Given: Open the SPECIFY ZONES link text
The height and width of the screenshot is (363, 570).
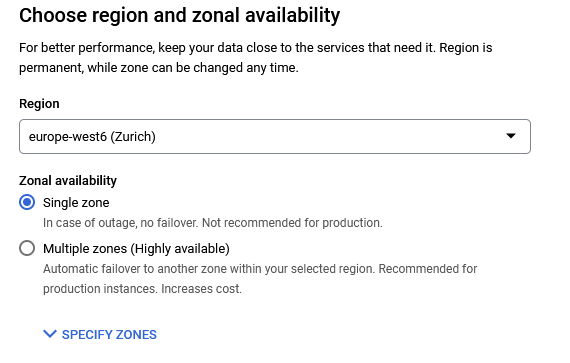Looking at the screenshot, I should (109, 334).
